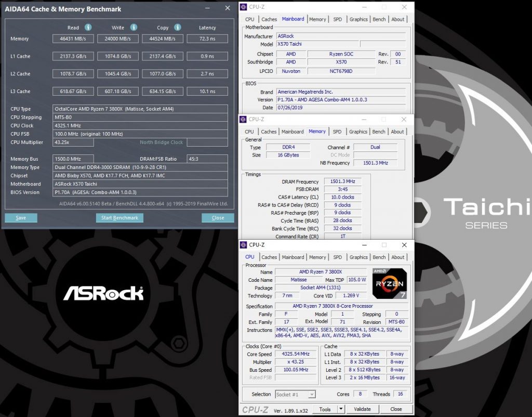Viewport: 532px width, 417px height.
Task: Click the CPU-Z app icon in Memory window title
Action: (243, 119)
